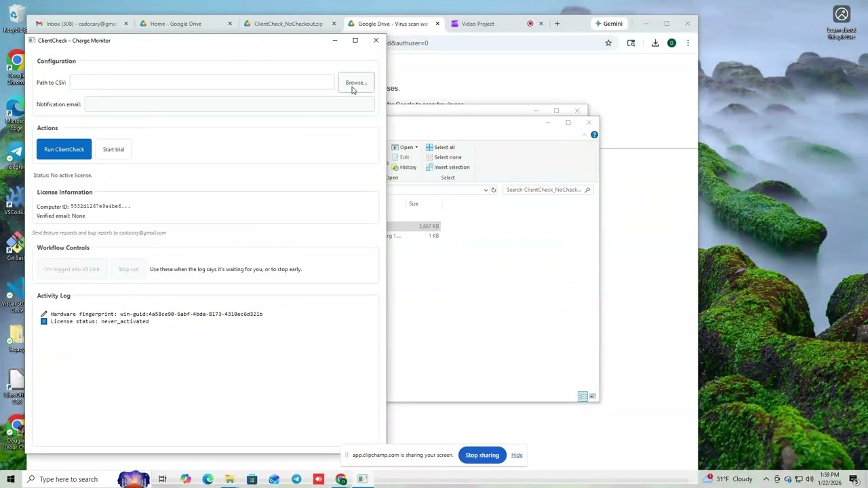Open Telegram from the taskbar

click(296, 479)
